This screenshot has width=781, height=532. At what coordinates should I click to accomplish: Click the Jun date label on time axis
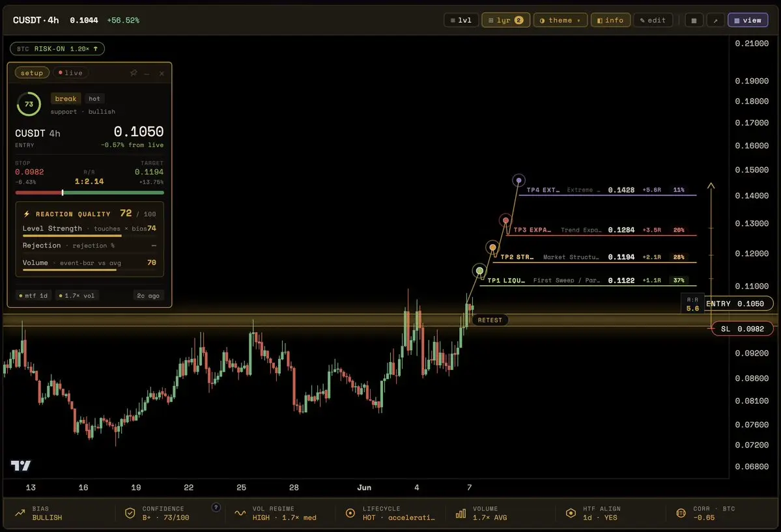pos(364,488)
